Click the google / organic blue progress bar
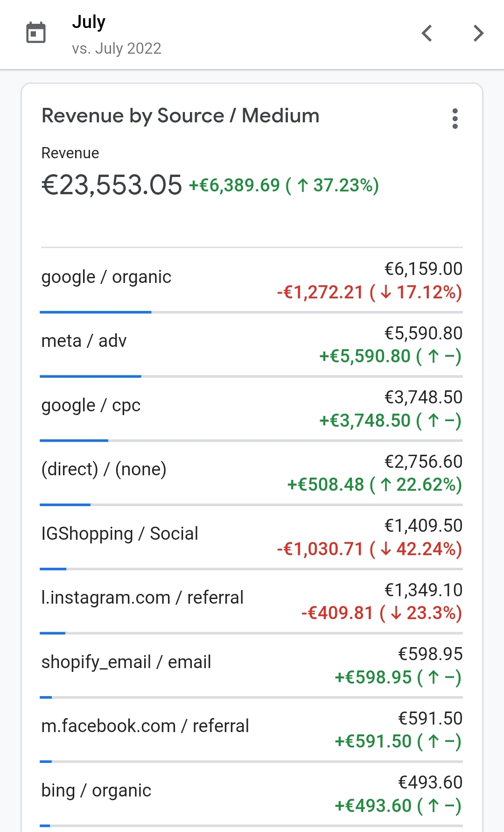 tap(96, 312)
